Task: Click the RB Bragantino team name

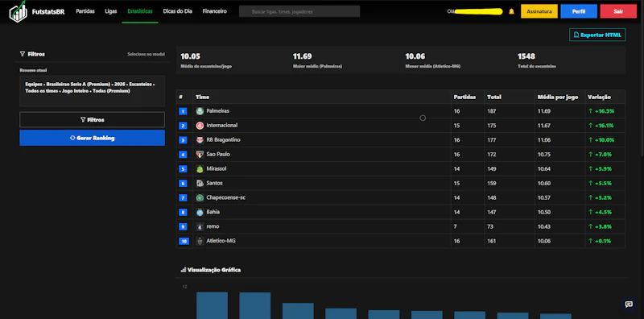Action: (223, 140)
